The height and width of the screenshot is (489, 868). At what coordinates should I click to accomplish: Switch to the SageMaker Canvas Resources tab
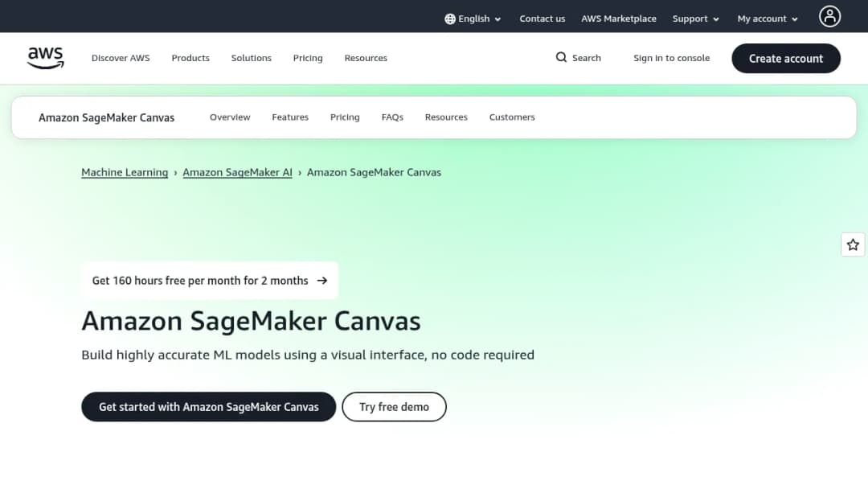446,117
